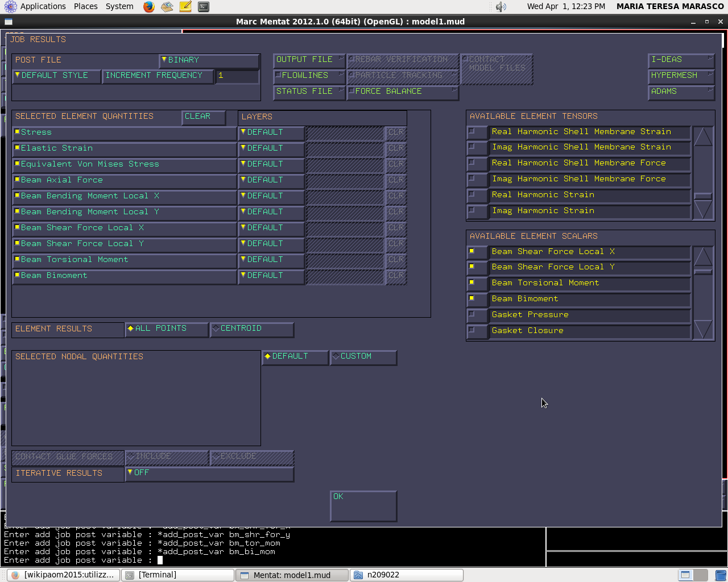Expand the I-DEAS submenu
The width and height of the screenshot is (728, 582).
click(681, 60)
